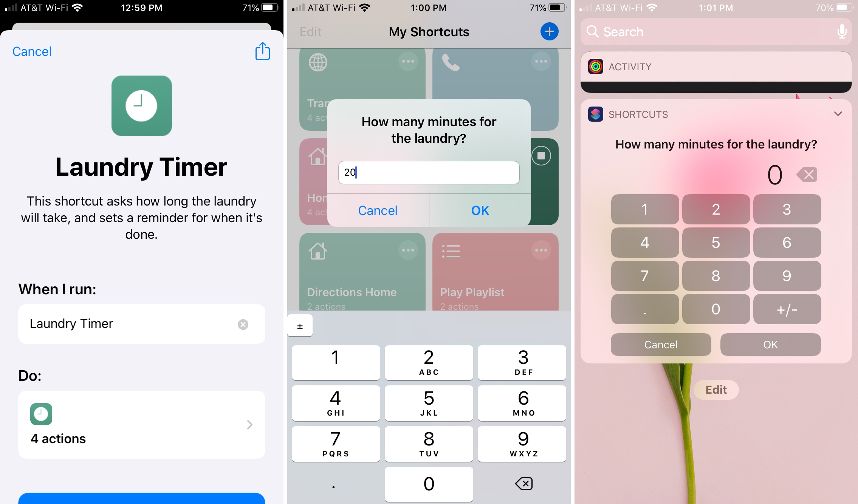The height and width of the screenshot is (504, 858).
Task: Tap the plus button to add shortcut
Action: [550, 31]
